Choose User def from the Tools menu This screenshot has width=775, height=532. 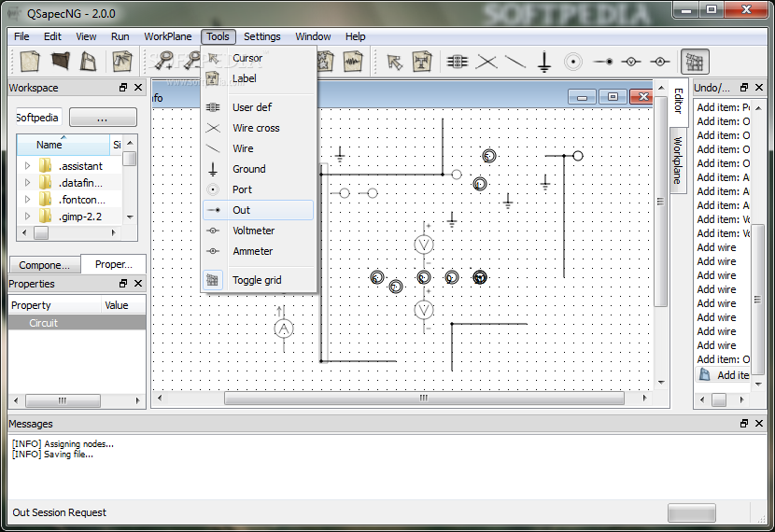(x=258, y=107)
